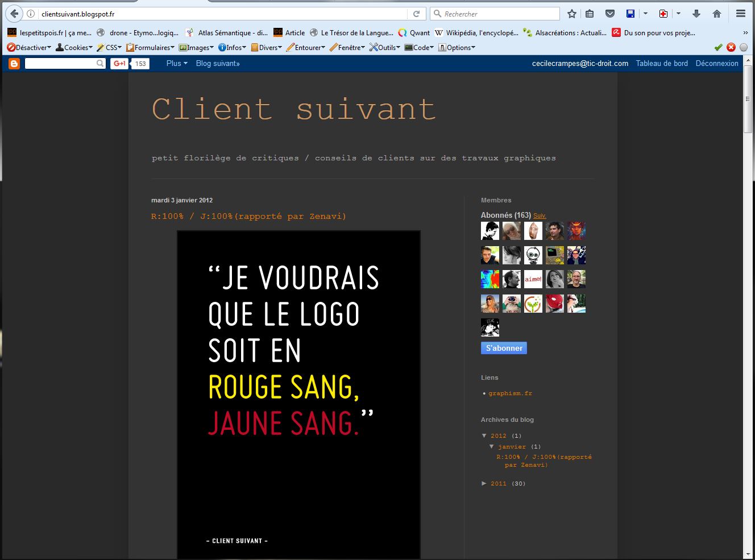Open the Pocket save icon
755x560 pixels.
point(609,14)
